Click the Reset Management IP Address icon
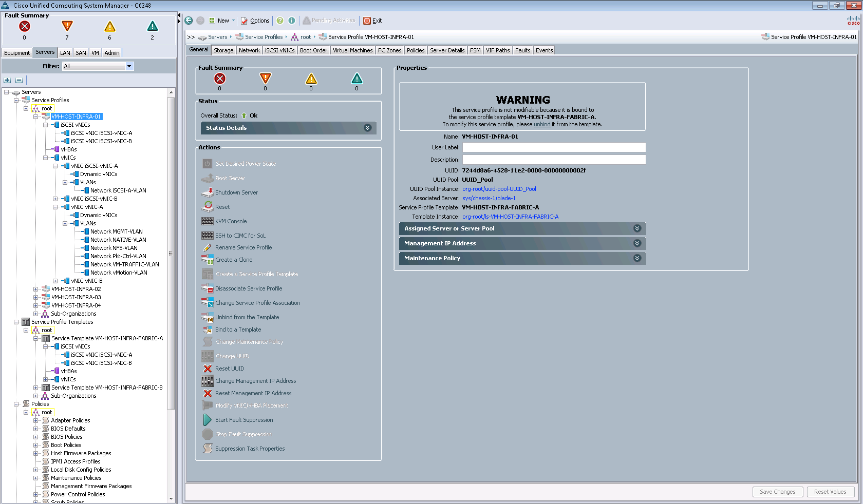 [x=208, y=393]
